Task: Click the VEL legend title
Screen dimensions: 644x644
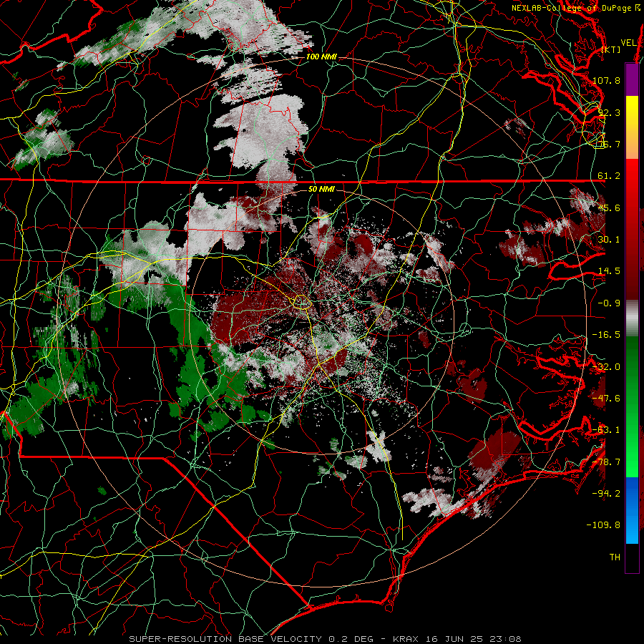Action: [x=628, y=43]
